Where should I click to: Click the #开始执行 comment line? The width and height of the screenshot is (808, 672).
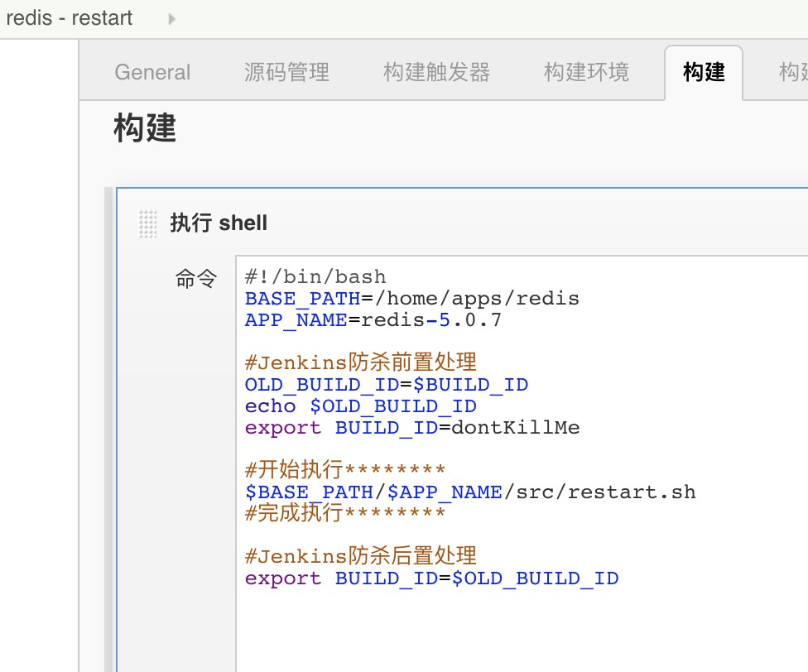point(345,469)
